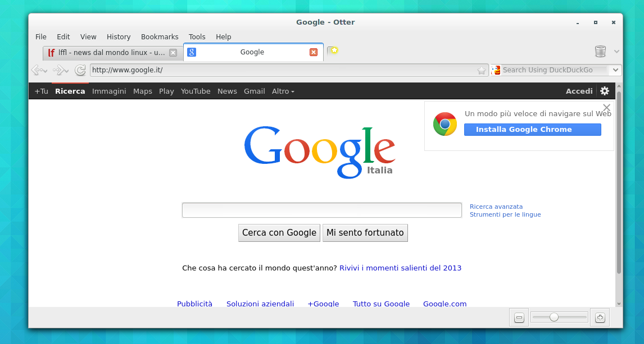
Task: Open a new tab with the star tab icon
Action: click(333, 51)
